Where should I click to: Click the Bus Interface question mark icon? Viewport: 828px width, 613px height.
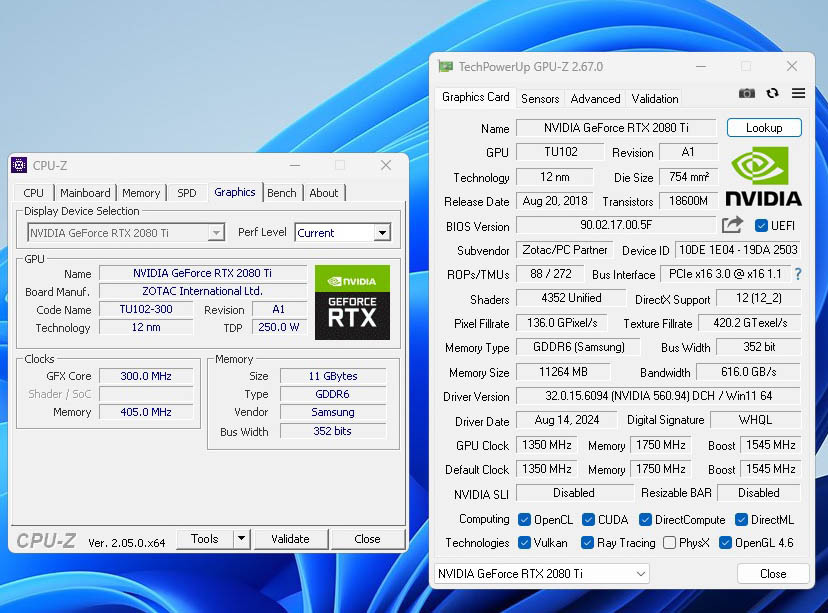[797, 274]
